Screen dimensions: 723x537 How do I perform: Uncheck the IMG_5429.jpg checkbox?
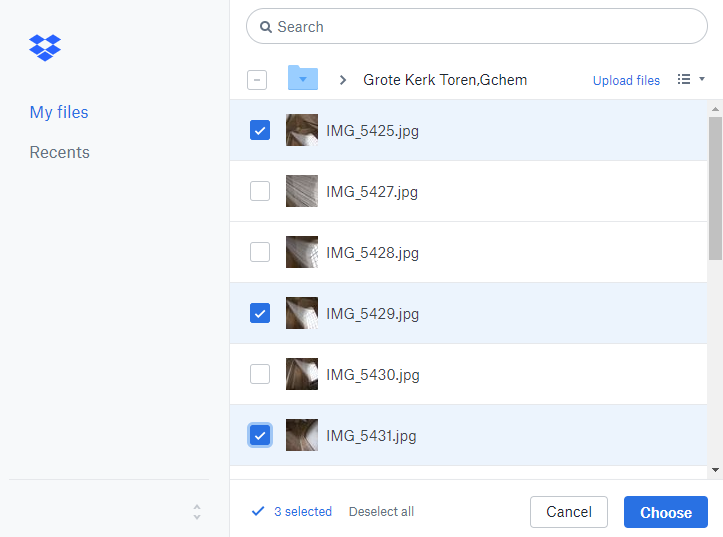(x=260, y=313)
